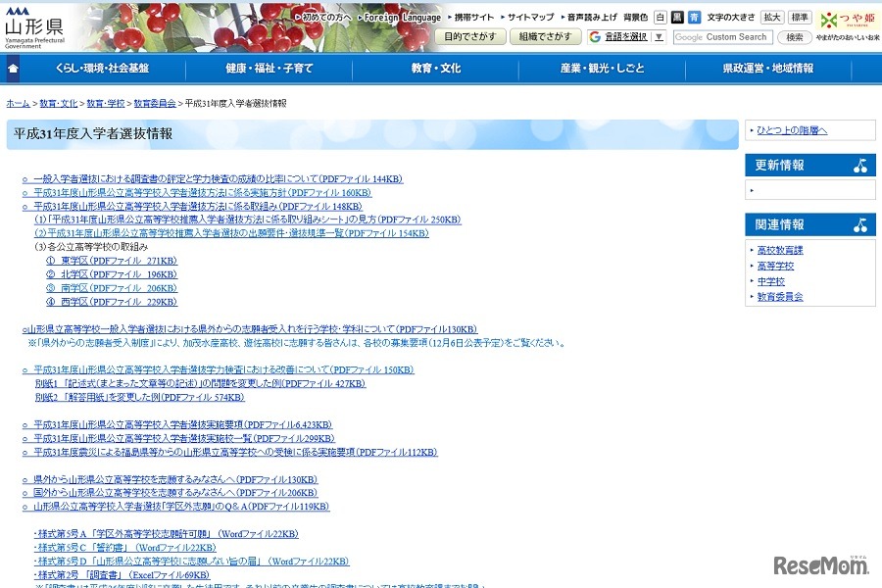Viewport: 882px width, 588px height.
Task: Click the disclosure arrow beside 中学校 link
Action: tap(751, 281)
